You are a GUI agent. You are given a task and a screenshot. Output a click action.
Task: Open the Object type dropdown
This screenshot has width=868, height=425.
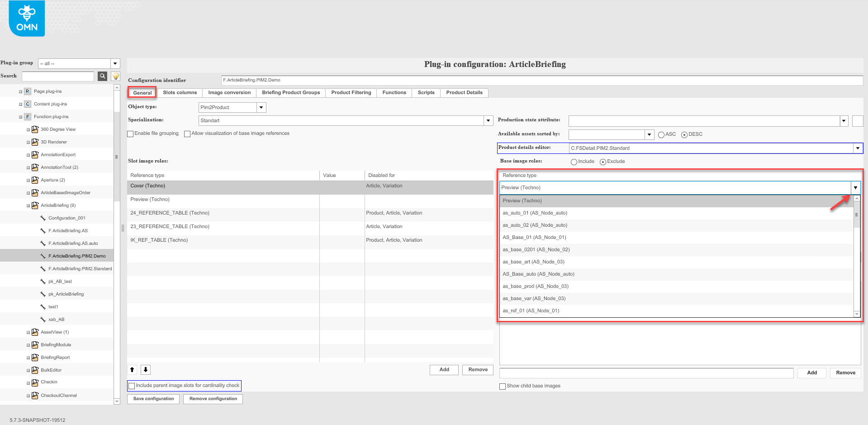(x=261, y=107)
